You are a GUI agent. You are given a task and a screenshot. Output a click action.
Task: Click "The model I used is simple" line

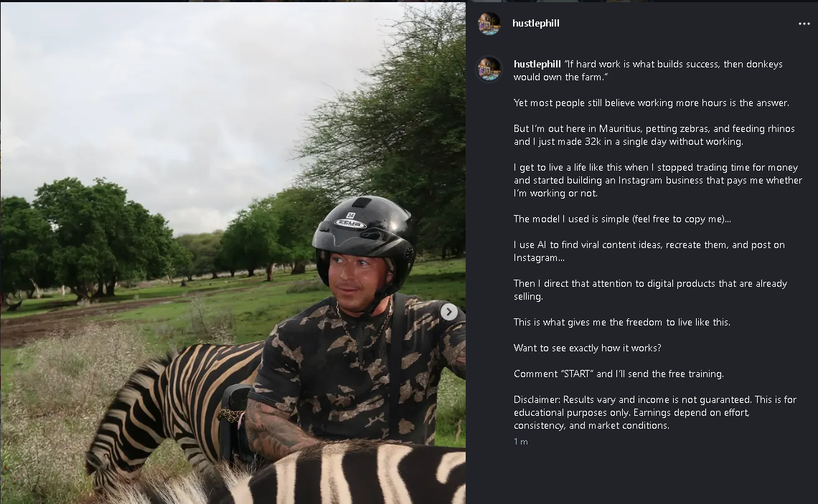click(x=622, y=219)
